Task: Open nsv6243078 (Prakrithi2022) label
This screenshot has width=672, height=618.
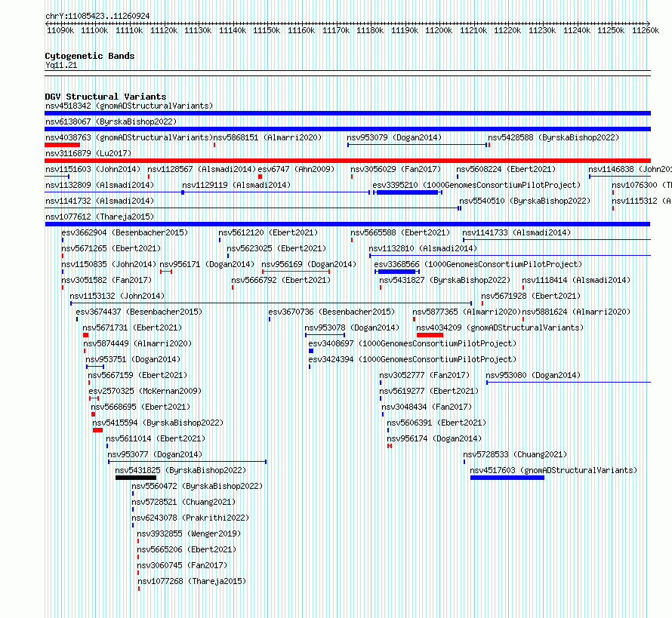Action: [x=190, y=518]
